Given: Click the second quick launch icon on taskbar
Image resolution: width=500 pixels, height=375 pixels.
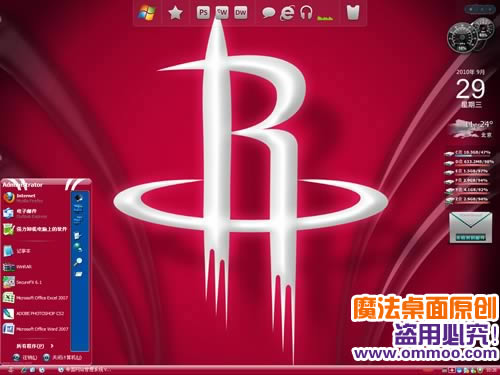Looking at the screenshot, I should (33, 370).
